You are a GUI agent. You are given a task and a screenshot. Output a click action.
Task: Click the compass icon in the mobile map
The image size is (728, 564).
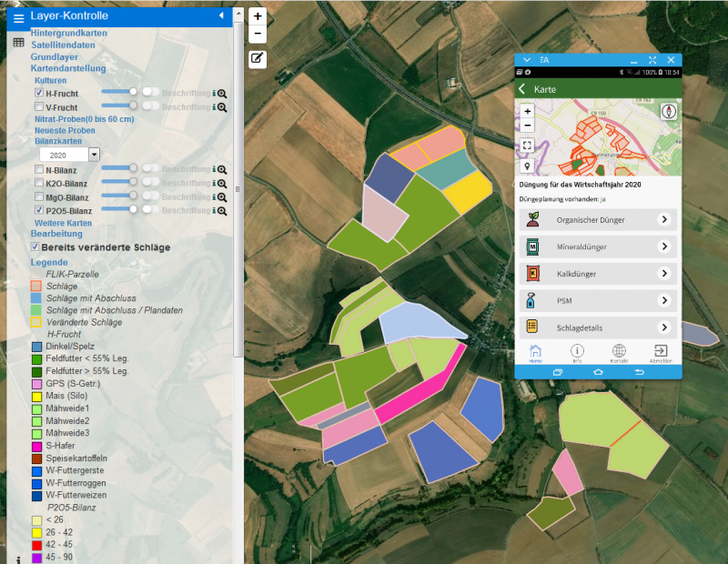(x=670, y=111)
